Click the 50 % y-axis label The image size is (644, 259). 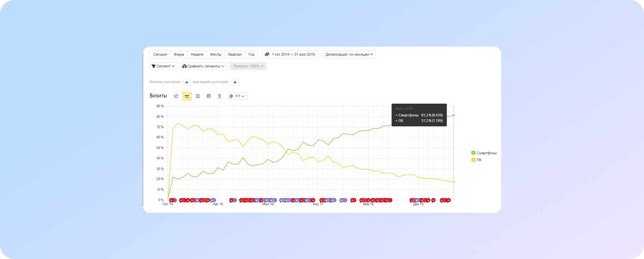point(160,148)
